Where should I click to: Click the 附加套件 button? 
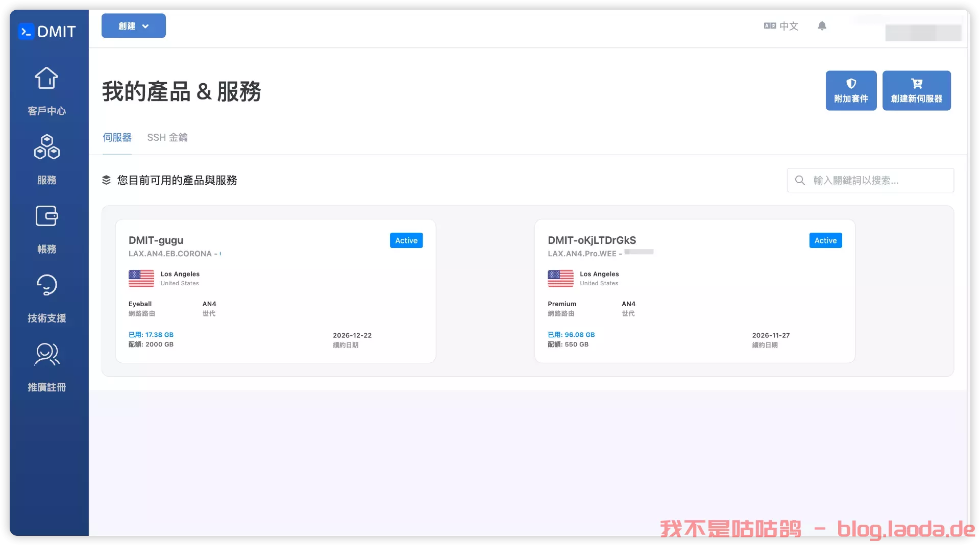[x=850, y=90]
